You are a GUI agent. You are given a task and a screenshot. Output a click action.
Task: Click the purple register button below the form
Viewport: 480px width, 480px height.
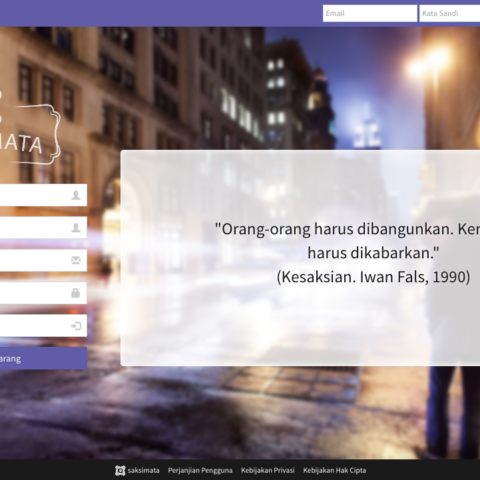pyautogui.click(x=43, y=358)
